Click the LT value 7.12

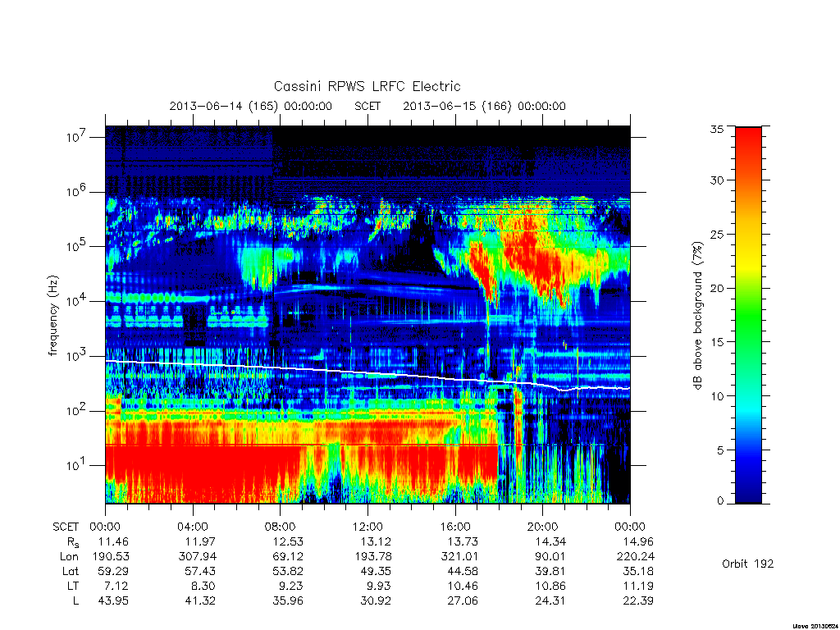coord(117,586)
